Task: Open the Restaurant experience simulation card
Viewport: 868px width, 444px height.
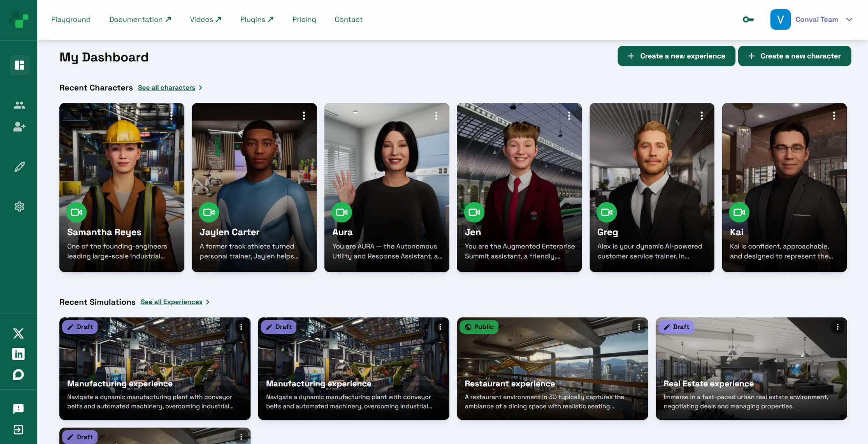Action: pyautogui.click(x=553, y=369)
